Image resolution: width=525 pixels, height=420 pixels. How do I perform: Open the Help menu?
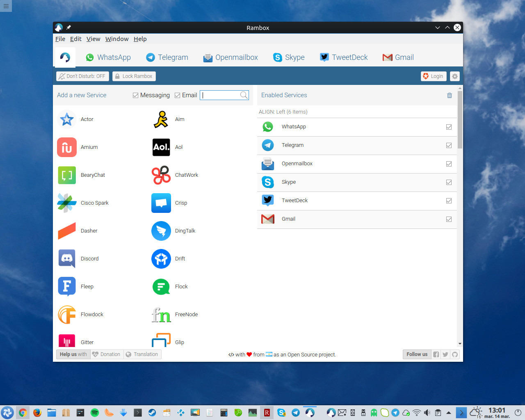(140, 39)
